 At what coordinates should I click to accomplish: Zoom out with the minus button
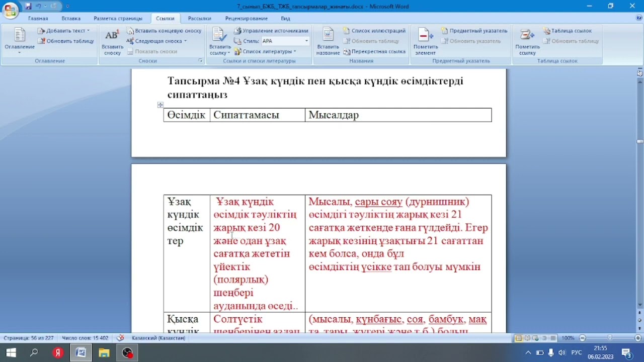582,338
